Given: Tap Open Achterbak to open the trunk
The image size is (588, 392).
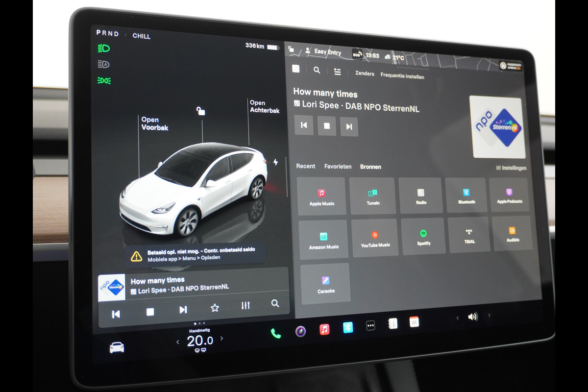Looking at the screenshot, I should click(x=265, y=107).
